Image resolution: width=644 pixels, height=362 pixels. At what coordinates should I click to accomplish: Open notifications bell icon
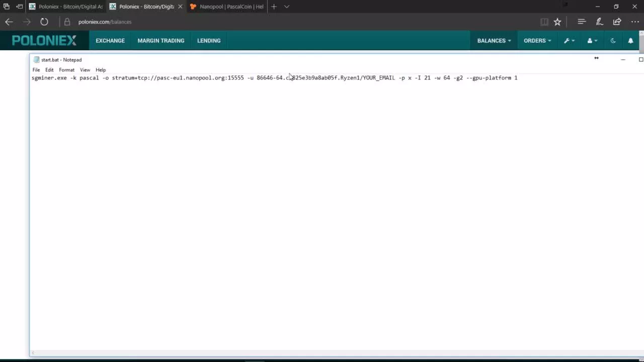point(630,41)
